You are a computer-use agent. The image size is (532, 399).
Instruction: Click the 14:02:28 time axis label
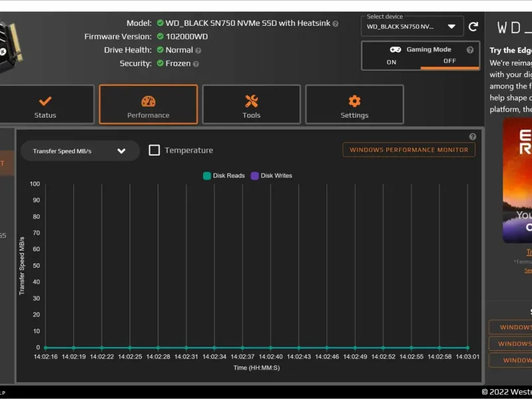pyautogui.click(x=158, y=357)
